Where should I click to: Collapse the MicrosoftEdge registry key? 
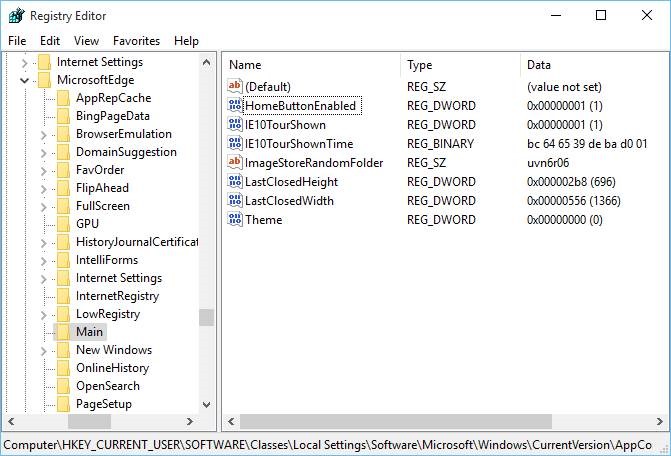pos(25,80)
